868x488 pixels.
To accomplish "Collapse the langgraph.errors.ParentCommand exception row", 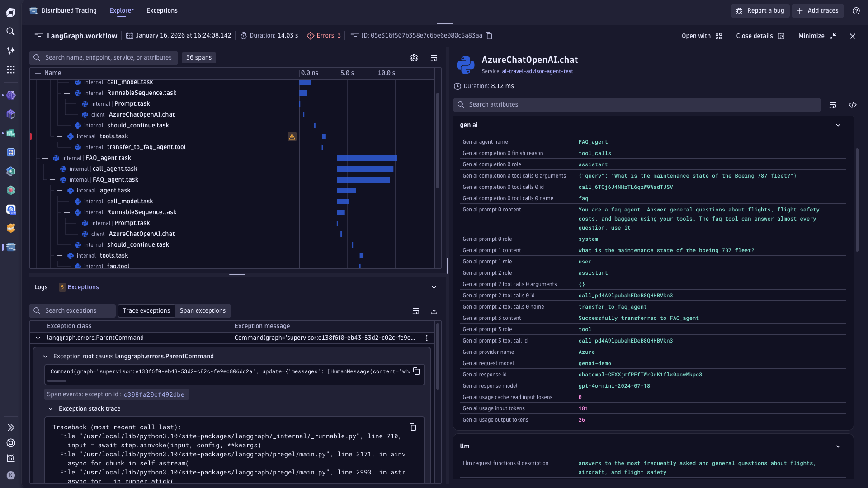I will coord(38,338).
